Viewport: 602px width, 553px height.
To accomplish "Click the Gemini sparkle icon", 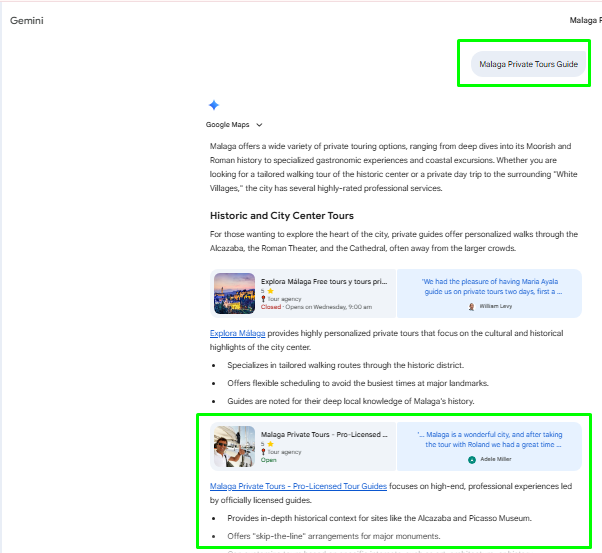I will pyautogui.click(x=214, y=105).
